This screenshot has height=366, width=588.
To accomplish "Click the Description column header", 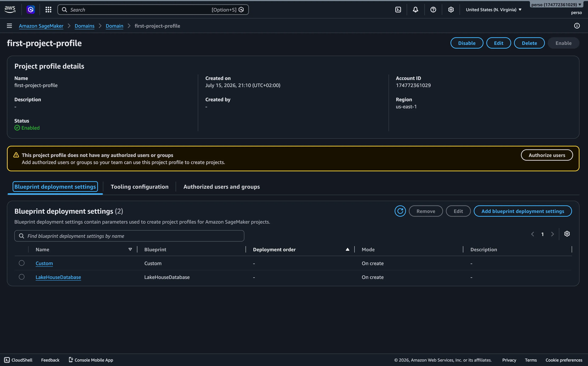I will [484, 249].
